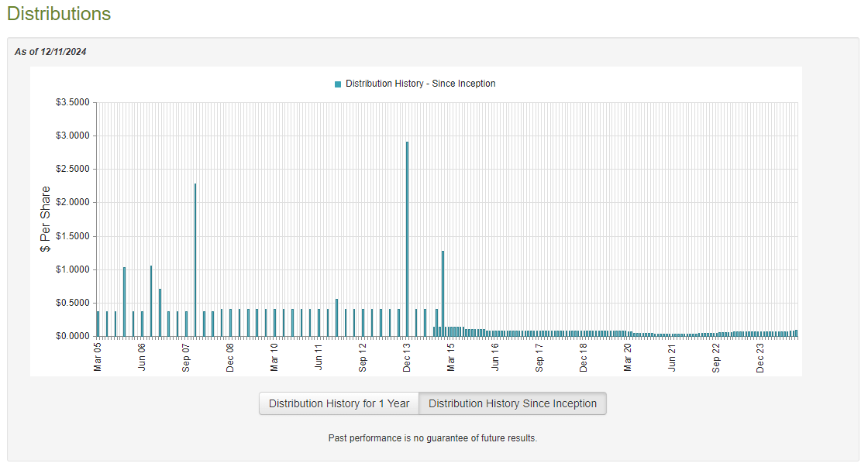Image resolution: width=868 pixels, height=470 pixels.
Task: Click the teal legend color square
Action: 338,84
